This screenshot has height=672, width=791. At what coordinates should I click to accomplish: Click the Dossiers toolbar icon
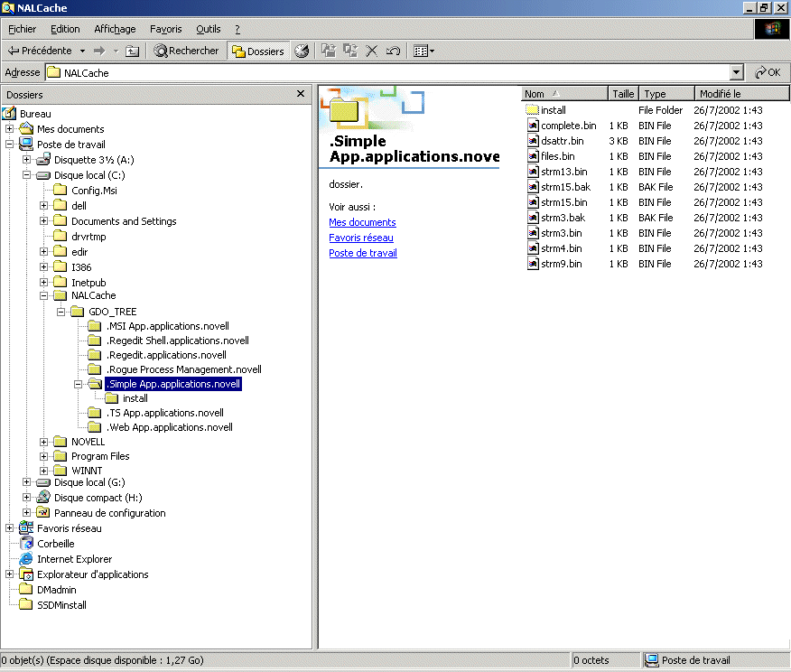(256, 51)
